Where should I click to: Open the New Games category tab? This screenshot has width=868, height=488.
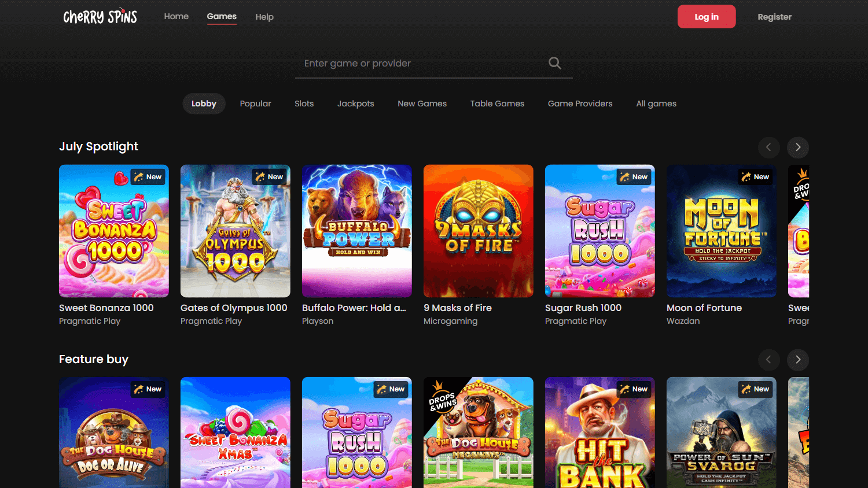pyautogui.click(x=422, y=104)
